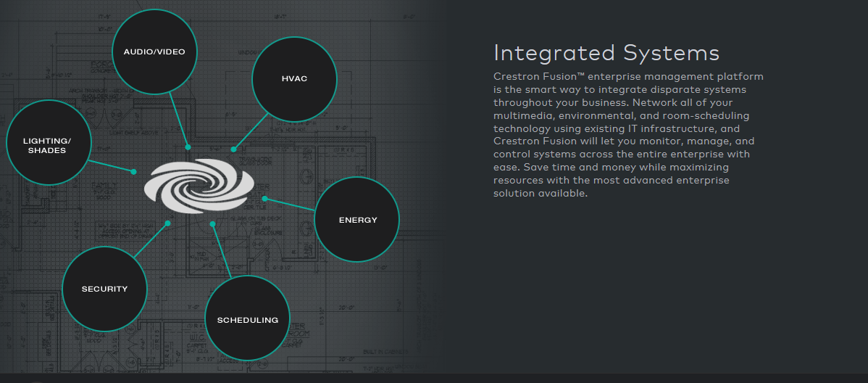
Task: Click the teal dot ending the Scheduling connector
Action: click(x=213, y=224)
